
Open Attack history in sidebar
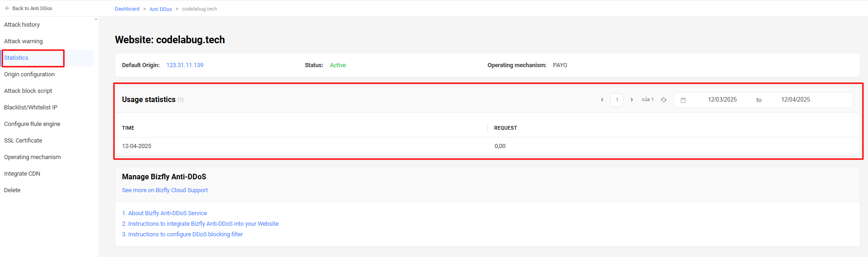click(22, 25)
